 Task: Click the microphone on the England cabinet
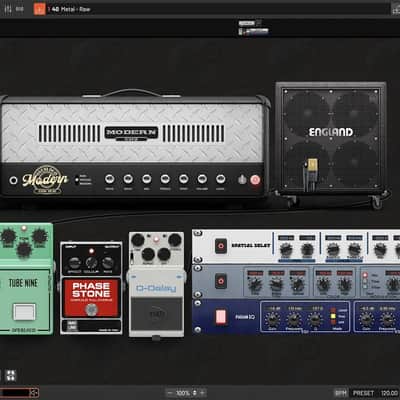coord(312,166)
